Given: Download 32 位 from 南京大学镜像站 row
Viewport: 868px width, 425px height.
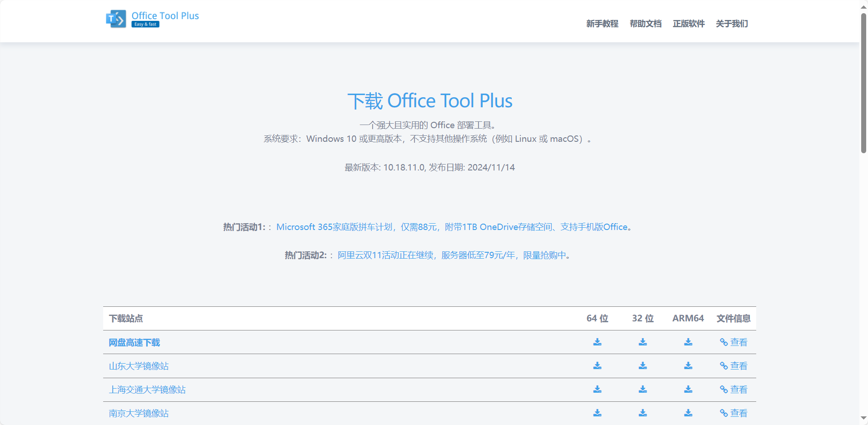Looking at the screenshot, I should [x=643, y=413].
